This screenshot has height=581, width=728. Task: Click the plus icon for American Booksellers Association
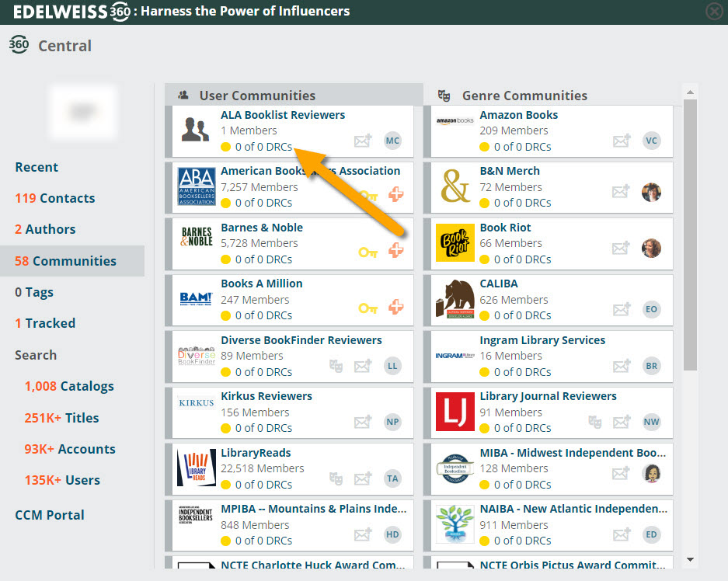[x=395, y=194]
